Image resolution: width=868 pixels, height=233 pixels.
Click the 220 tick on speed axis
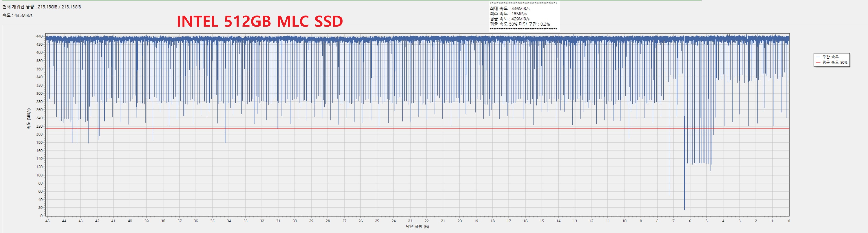39,126
